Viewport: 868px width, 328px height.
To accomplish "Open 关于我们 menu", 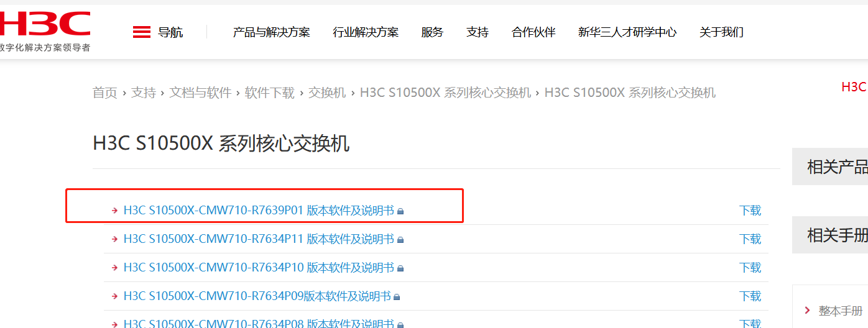I will coord(721,32).
